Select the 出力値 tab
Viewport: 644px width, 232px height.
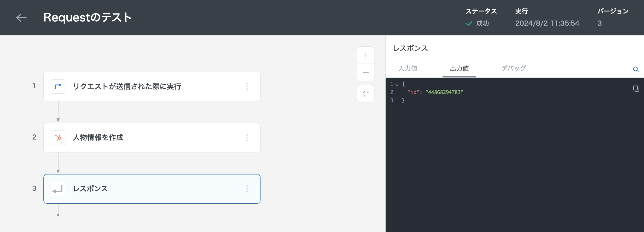pyautogui.click(x=459, y=68)
